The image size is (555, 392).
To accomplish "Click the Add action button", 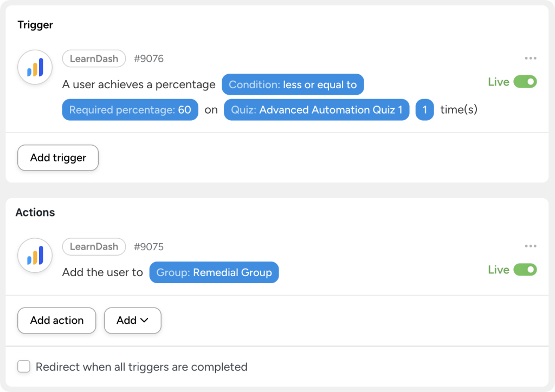I will [56, 321].
